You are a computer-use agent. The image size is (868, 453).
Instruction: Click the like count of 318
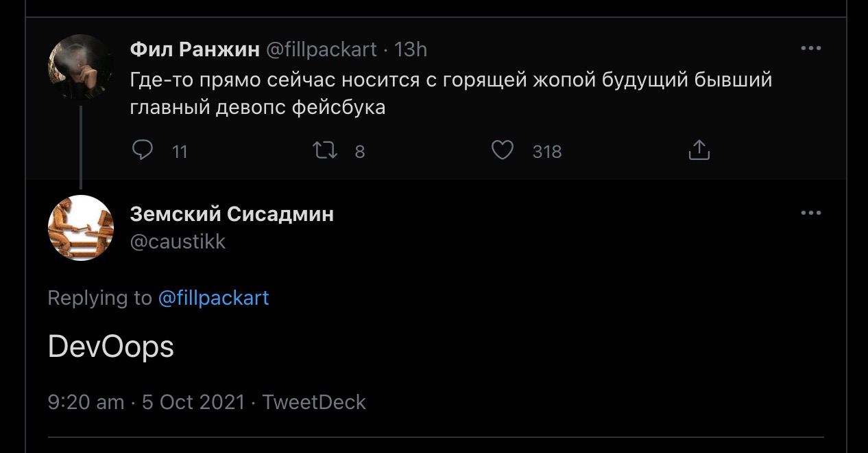[x=546, y=151]
